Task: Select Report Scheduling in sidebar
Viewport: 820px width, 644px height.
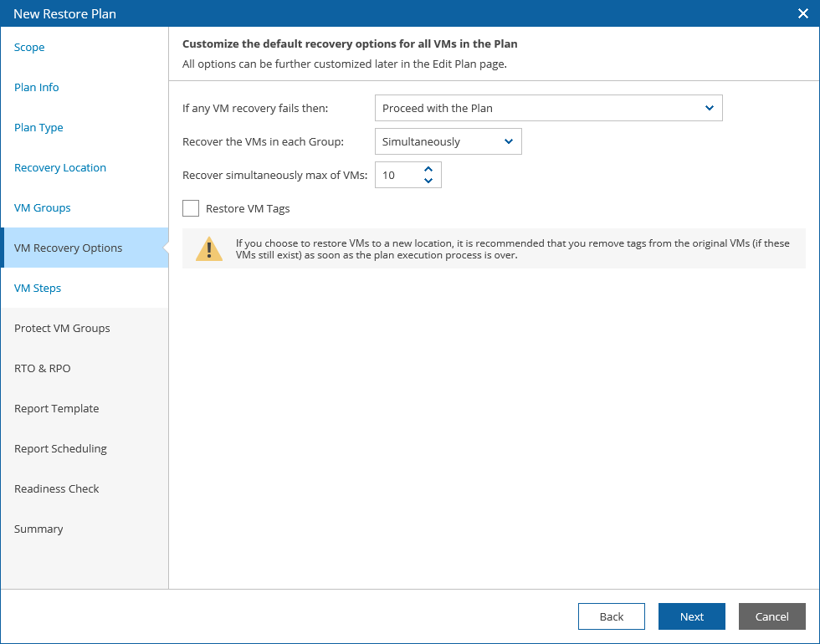Action: [60, 449]
